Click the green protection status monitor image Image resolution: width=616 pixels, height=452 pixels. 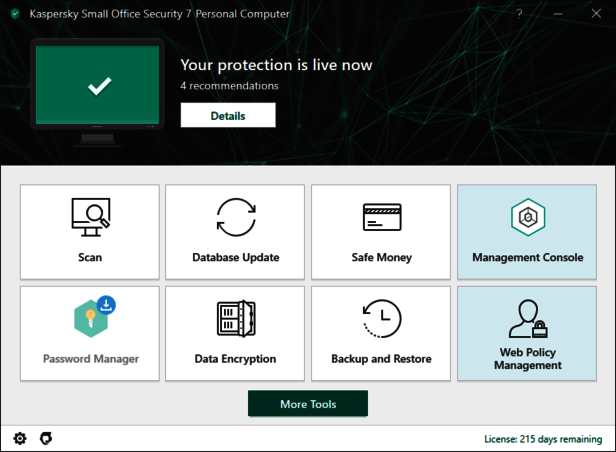point(97,87)
